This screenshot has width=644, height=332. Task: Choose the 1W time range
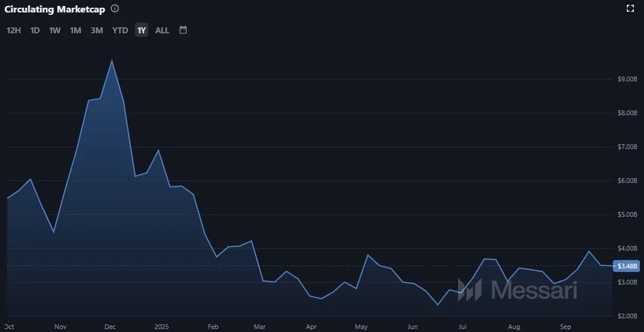(55, 30)
